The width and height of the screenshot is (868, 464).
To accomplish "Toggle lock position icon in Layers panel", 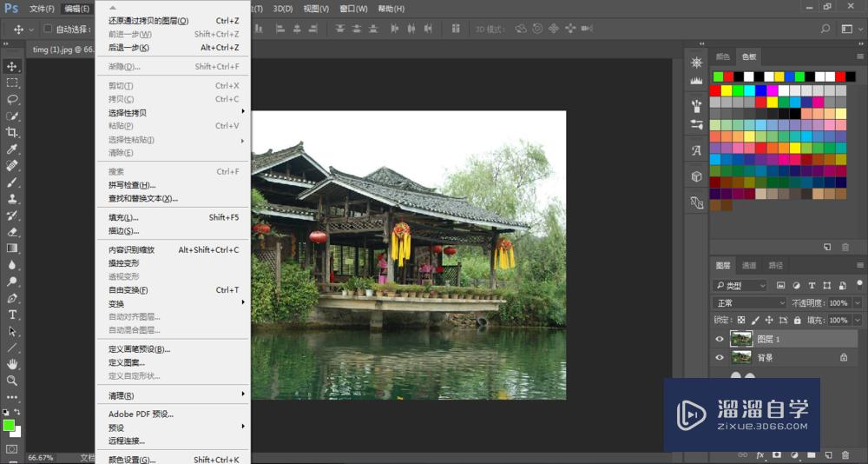I will click(x=769, y=320).
